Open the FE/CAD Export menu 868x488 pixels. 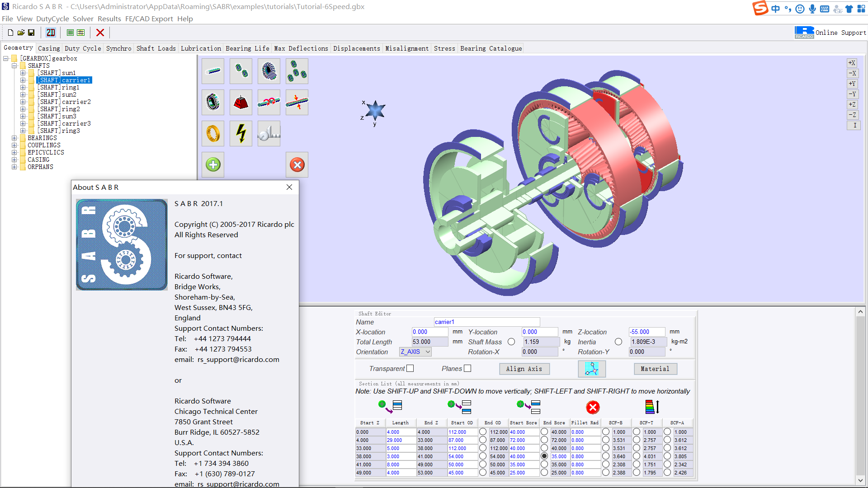click(x=149, y=19)
